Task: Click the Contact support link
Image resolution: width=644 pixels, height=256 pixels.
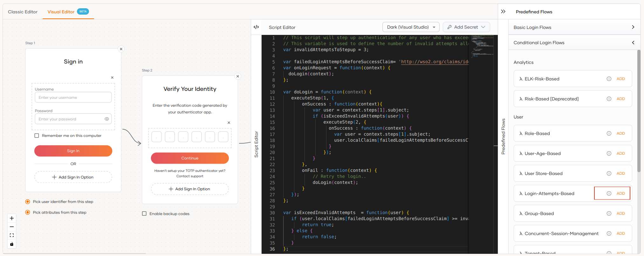Action: coord(190,176)
